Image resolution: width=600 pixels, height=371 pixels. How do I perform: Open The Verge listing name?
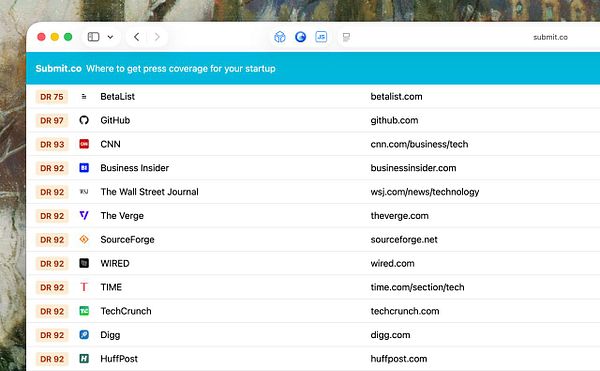(x=122, y=216)
